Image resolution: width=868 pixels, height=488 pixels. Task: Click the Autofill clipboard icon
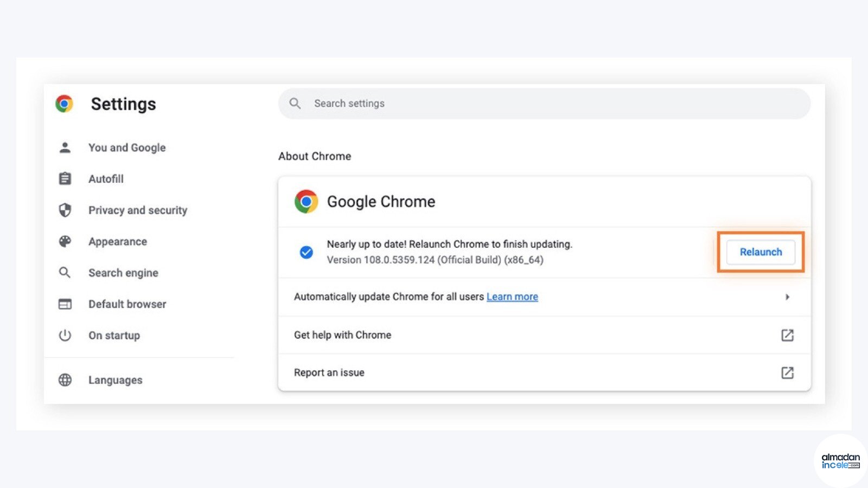(x=65, y=178)
